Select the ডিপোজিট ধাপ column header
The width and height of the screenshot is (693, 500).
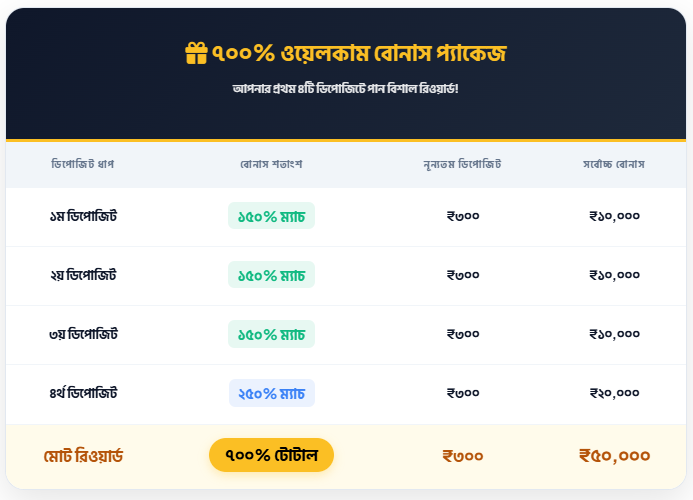click(x=83, y=163)
